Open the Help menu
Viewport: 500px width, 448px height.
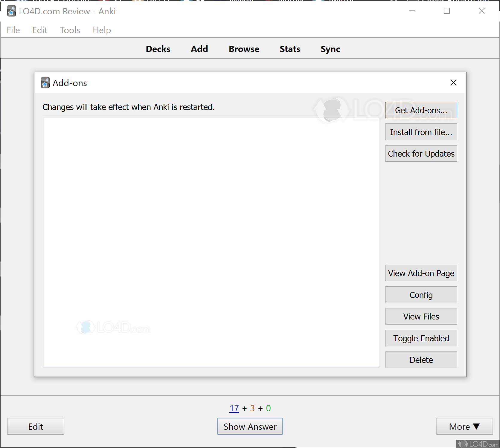click(x=101, y=30)
